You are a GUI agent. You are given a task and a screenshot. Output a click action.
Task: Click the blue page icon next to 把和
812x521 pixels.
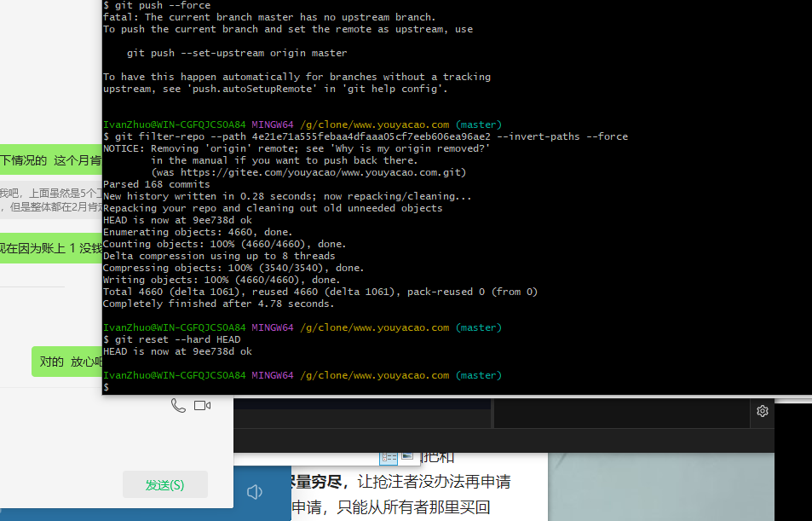coord(407,456)
